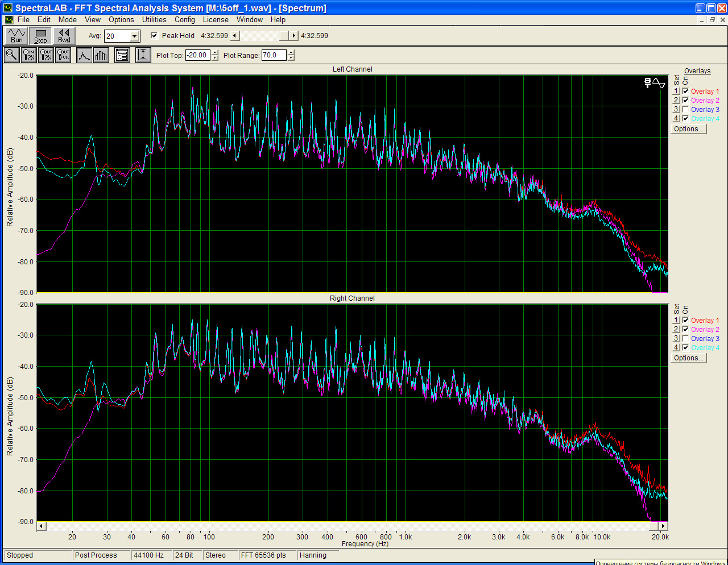Image resolution: width=728 pixels, height=565 pixels.
Task: Click the Rwd rewind button
Action: (x=64, y=36)
